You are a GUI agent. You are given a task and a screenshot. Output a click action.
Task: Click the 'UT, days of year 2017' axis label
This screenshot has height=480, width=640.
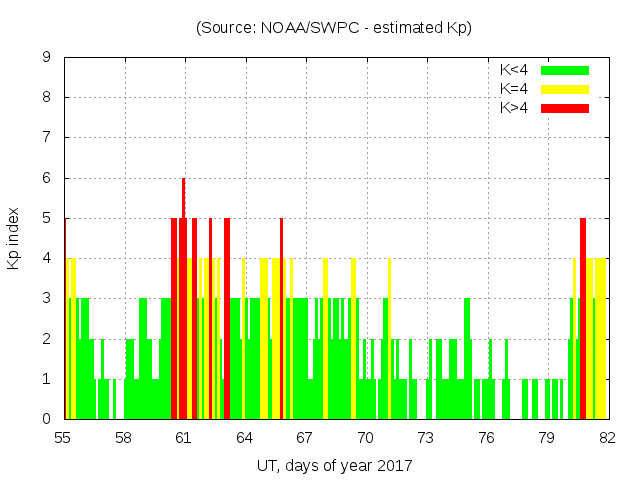coord(334,465)
